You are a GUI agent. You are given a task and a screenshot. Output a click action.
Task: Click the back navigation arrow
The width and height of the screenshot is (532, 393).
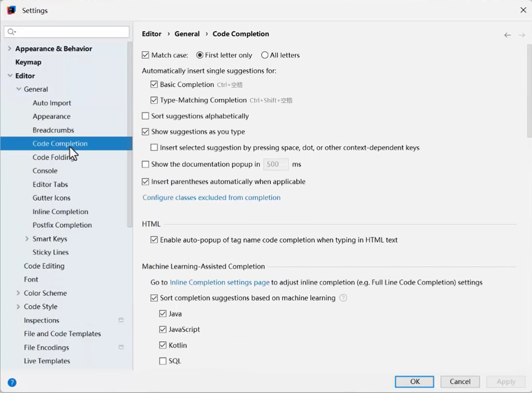click(507, 35)
